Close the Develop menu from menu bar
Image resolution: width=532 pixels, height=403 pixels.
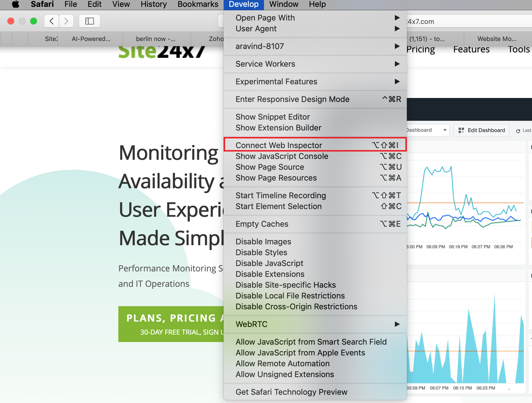[244, 4]
